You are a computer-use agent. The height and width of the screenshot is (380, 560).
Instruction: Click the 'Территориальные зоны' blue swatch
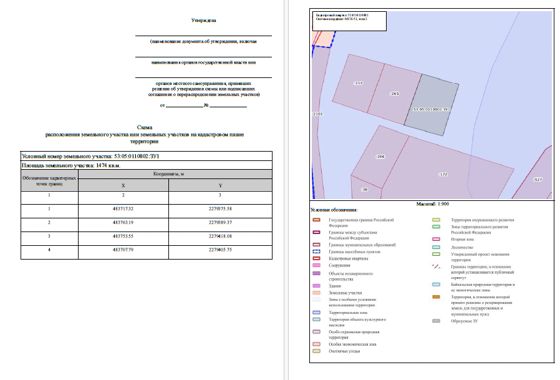pyautogui.click(x=316, y=312)
